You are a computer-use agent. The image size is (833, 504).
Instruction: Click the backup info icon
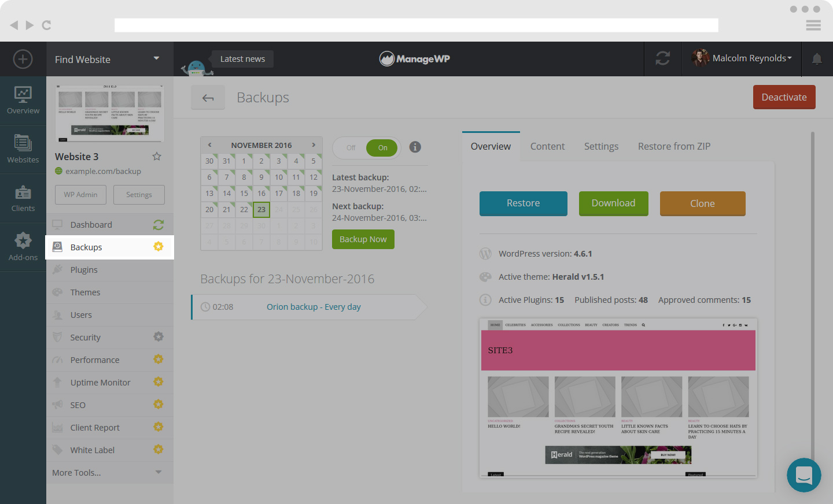415,147
